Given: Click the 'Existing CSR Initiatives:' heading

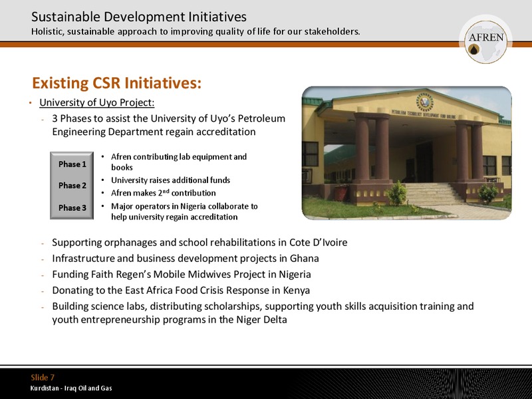Looking at the screenshot, I should click(x=117, y=82).
